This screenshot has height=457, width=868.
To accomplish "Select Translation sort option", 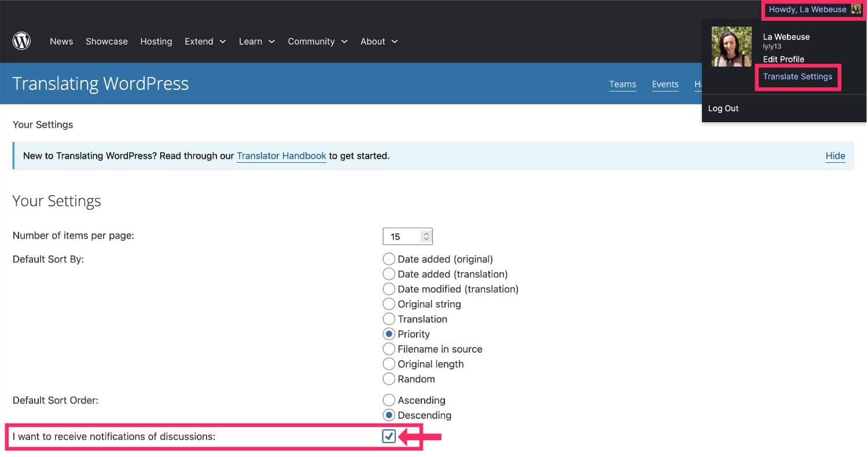I will (x=389, y=319).
